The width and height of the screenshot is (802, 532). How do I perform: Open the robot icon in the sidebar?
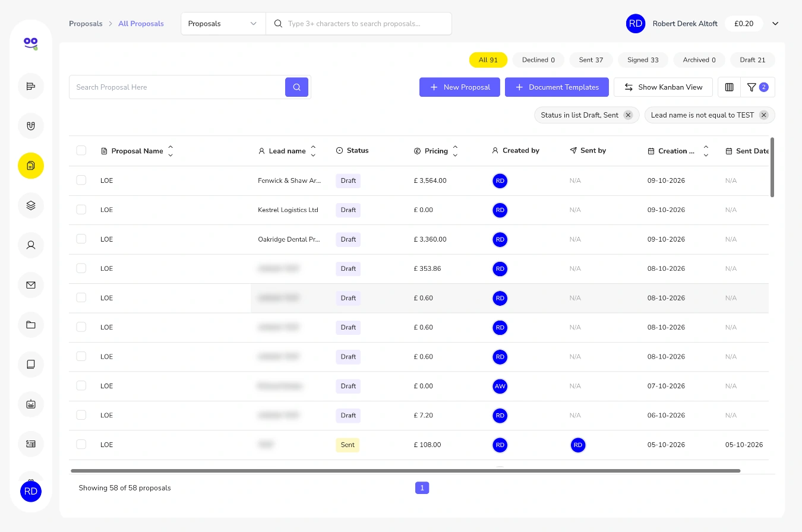(x=31, y=404)
